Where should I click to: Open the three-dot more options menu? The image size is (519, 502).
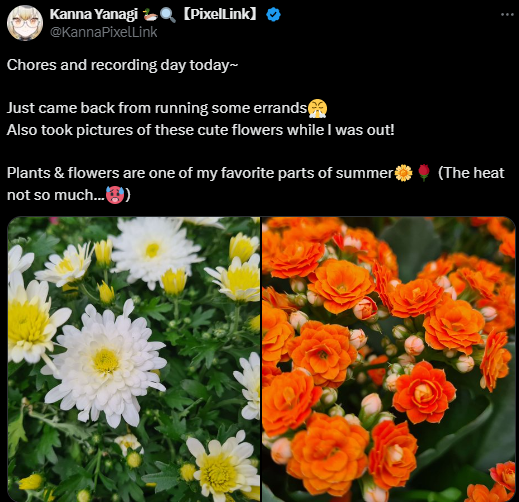pyautogui.click(x=507, y=14)
